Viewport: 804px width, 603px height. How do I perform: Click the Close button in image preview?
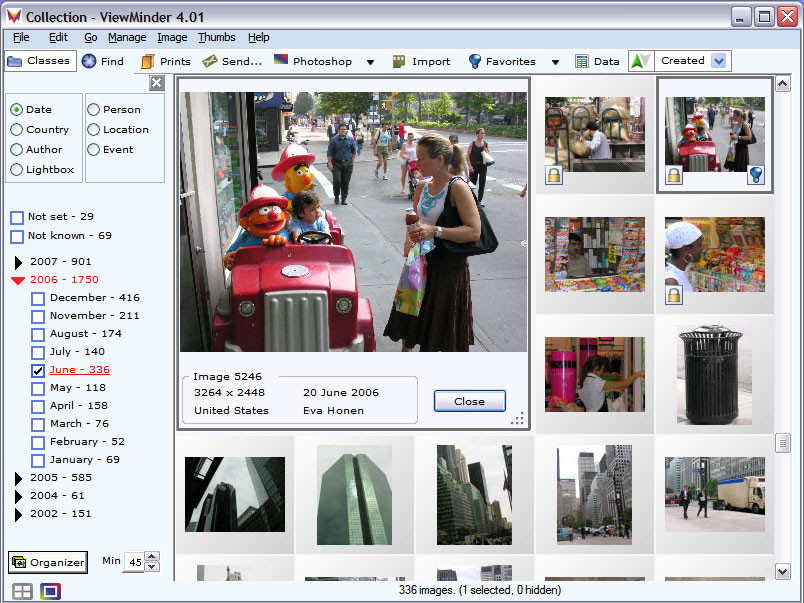tap(470, 401)
